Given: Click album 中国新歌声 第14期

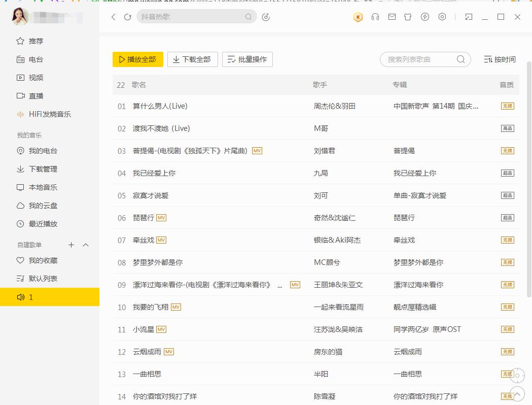Looking at the screenshot, I should pyautogui.click(x=436, y=106).
